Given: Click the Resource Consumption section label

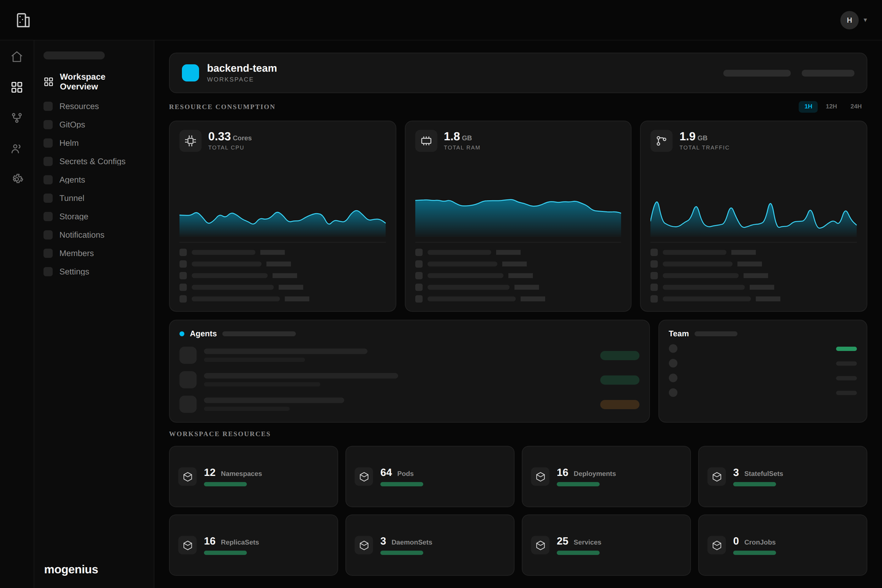Looking at the screenshot, I should (x=222, y=107).
